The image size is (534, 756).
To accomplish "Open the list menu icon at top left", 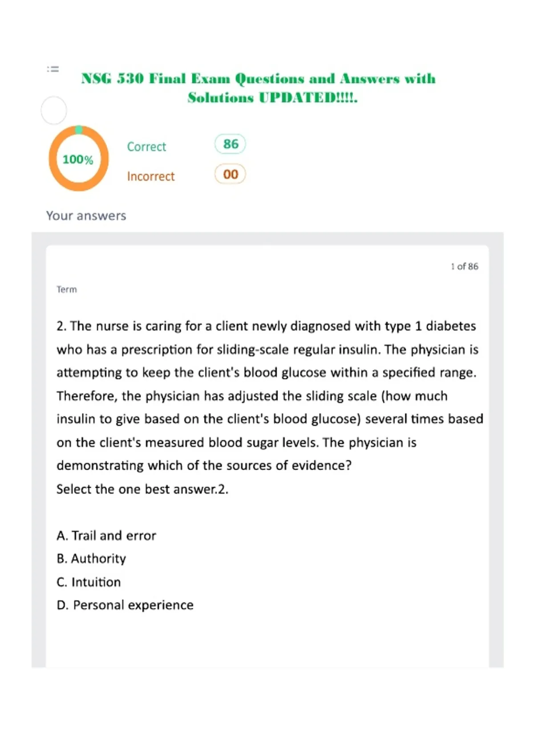I will [53, 69].
